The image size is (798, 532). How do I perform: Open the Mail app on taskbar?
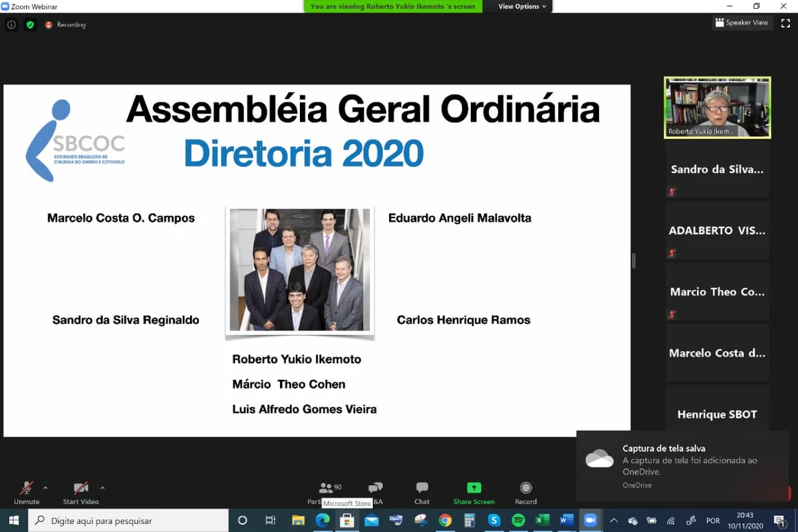(x=371, y=521)
